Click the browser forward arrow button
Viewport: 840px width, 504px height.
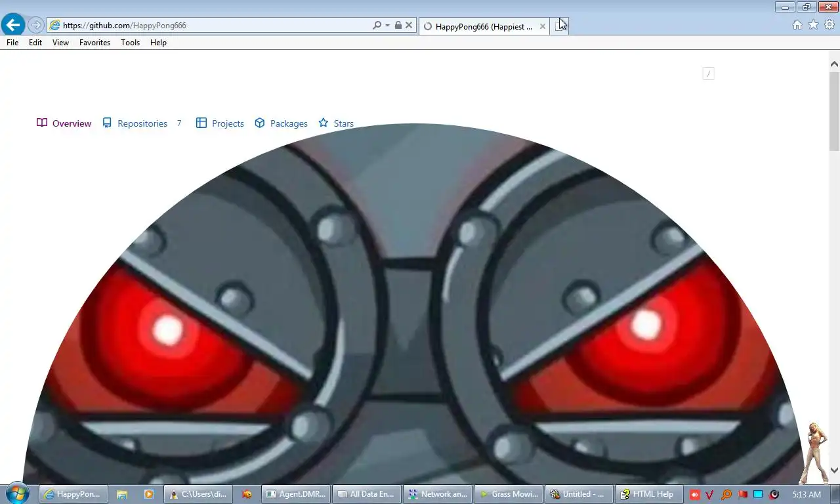[x=36, y=25]
